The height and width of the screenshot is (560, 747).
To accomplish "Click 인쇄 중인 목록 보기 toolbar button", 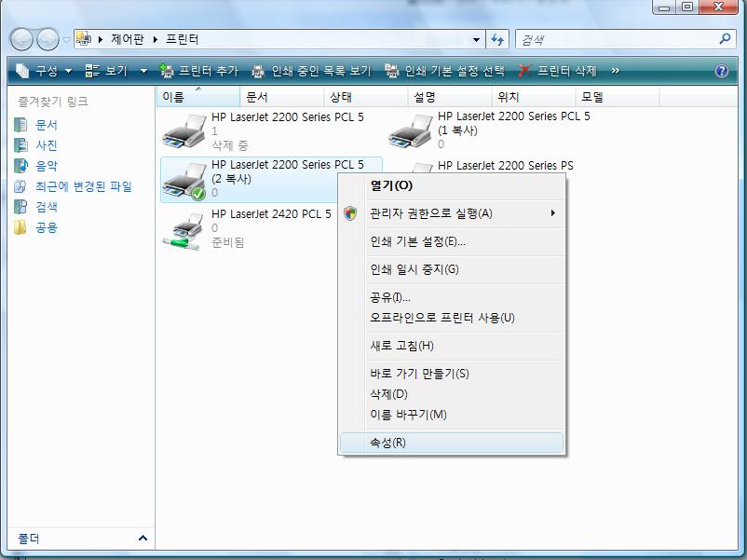I will [x=311, y=71].
